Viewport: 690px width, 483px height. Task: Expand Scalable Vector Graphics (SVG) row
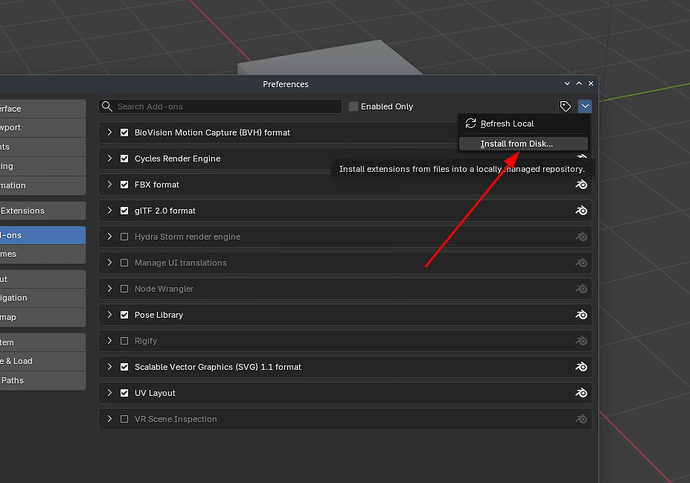[110, 367]
